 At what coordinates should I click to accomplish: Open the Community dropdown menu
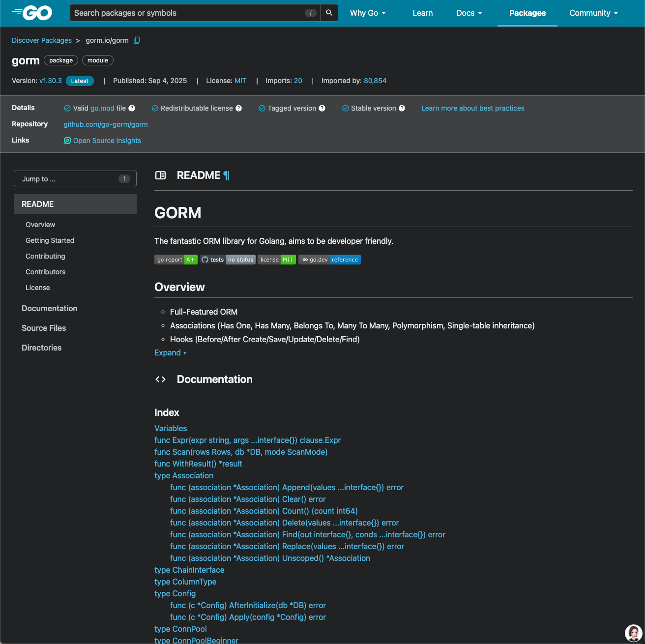593,13
